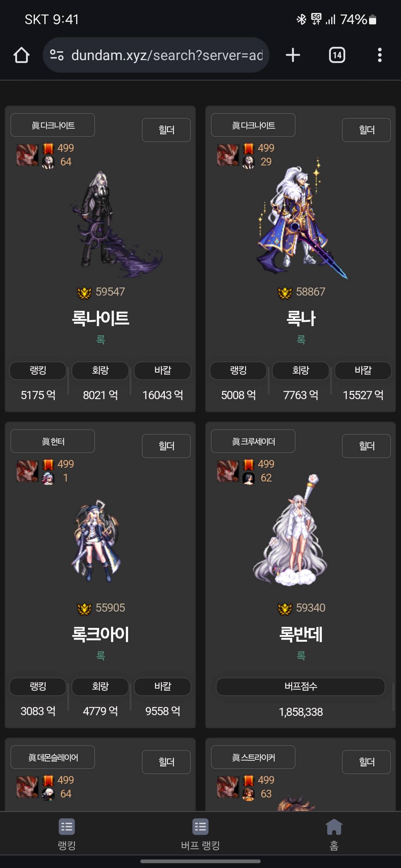401x868 pixels.
Task: Click 眞 크루세이더 class label
Action: pyautogui.click(x=253, y=441)
